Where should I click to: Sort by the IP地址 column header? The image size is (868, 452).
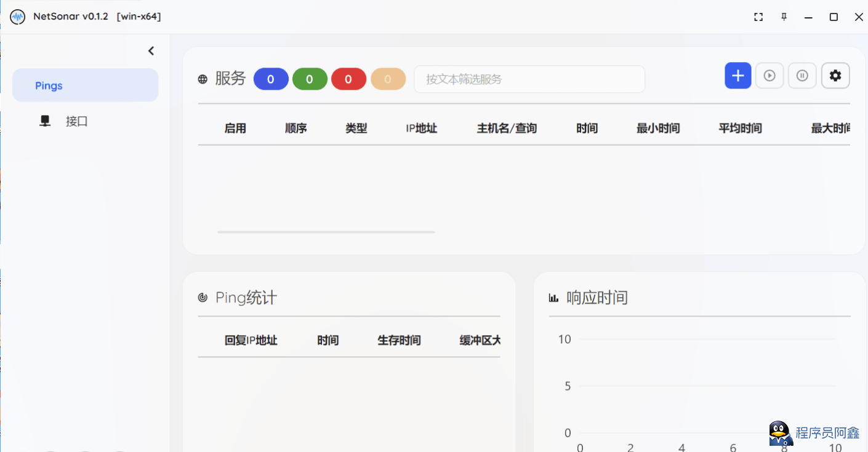click(x=421, y=129)
